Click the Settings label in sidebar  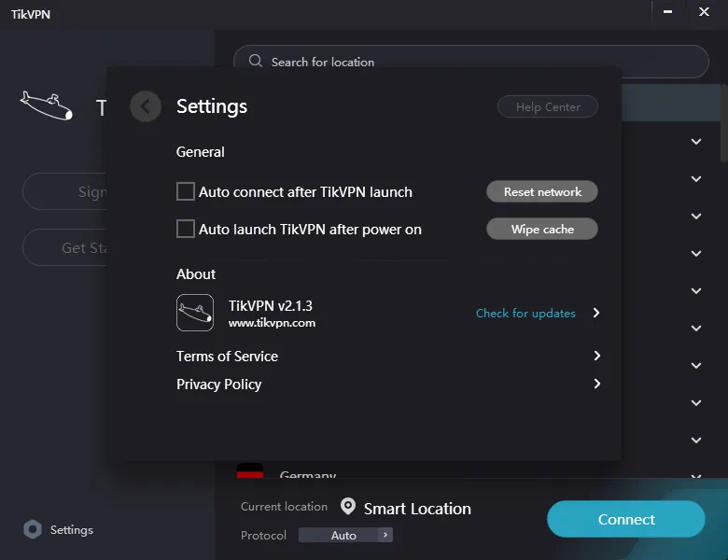coord(72,530)
